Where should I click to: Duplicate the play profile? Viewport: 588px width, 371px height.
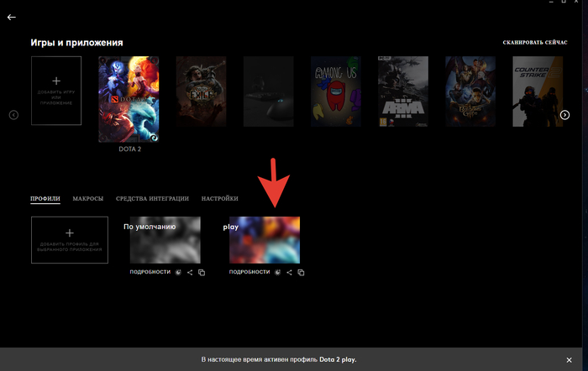point(302,272)
